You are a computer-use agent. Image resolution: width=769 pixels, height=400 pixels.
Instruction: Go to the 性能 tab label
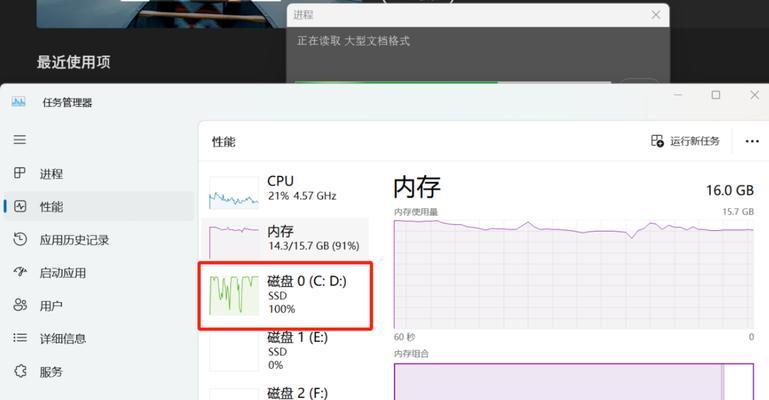[x=51, y=206]
